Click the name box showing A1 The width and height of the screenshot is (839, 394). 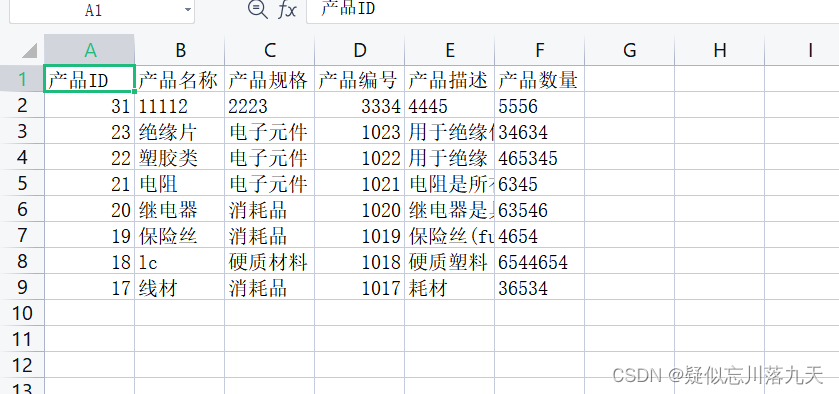pos(102,11)
